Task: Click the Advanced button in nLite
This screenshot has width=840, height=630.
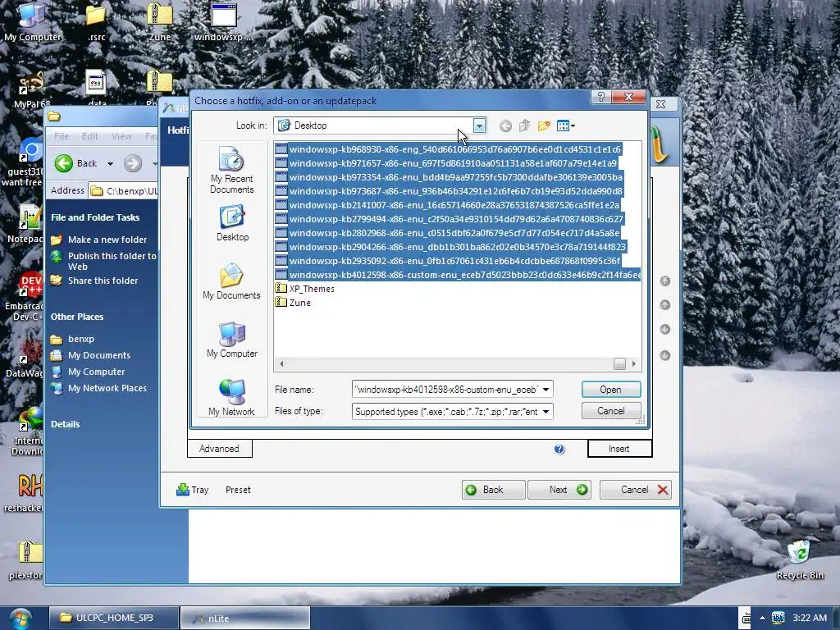Action: tap(219, 449)
